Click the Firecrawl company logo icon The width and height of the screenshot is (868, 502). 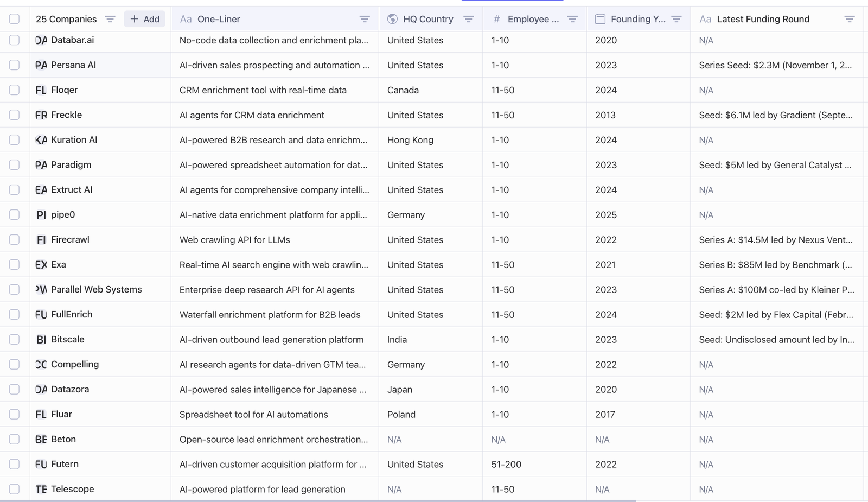[x=41, y=240]
